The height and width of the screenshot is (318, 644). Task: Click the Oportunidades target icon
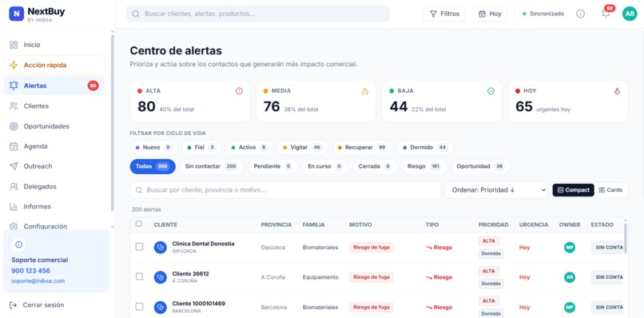(x=14, y=126)
